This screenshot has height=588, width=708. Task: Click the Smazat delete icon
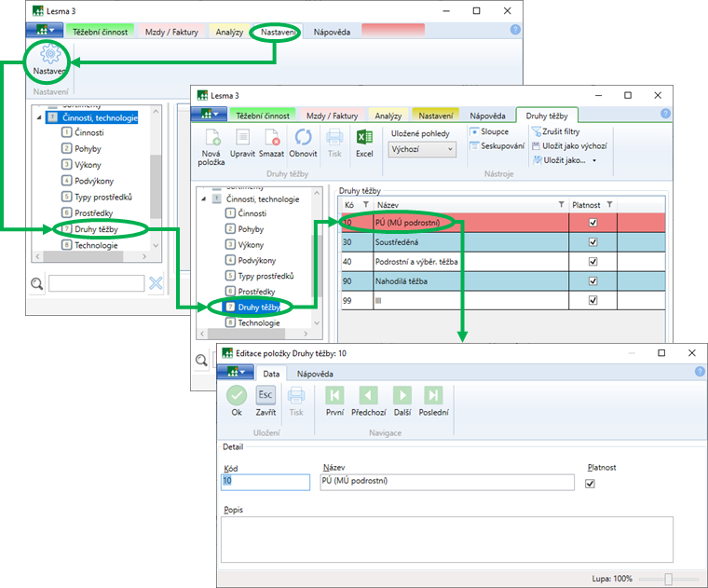271,138
